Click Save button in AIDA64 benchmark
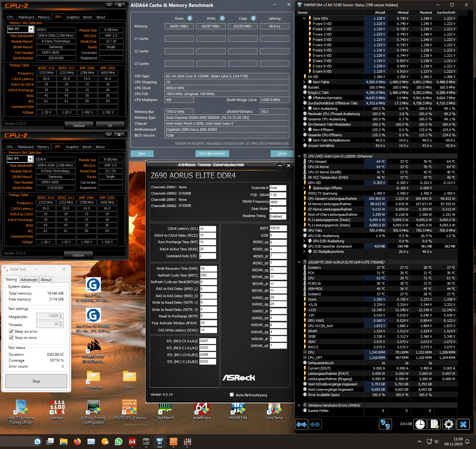The width and height of the screenshot is (476, 449). click(142, 153)
